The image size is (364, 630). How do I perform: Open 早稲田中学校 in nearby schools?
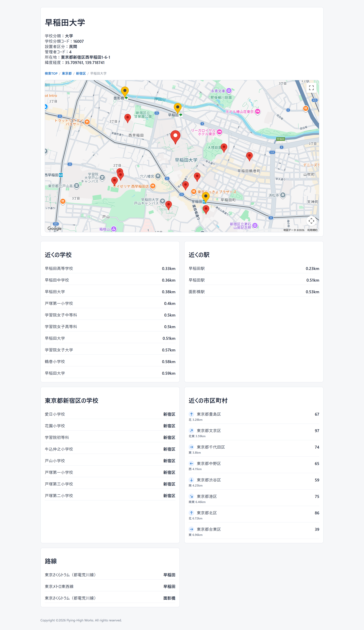110,280
